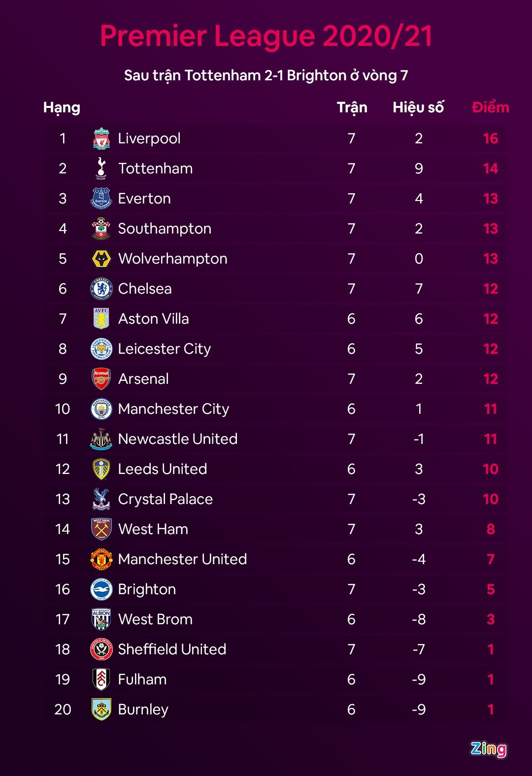Click the Sheffield United club crest
The width and height of the screenshot is (532, 776).
point(101,649)
